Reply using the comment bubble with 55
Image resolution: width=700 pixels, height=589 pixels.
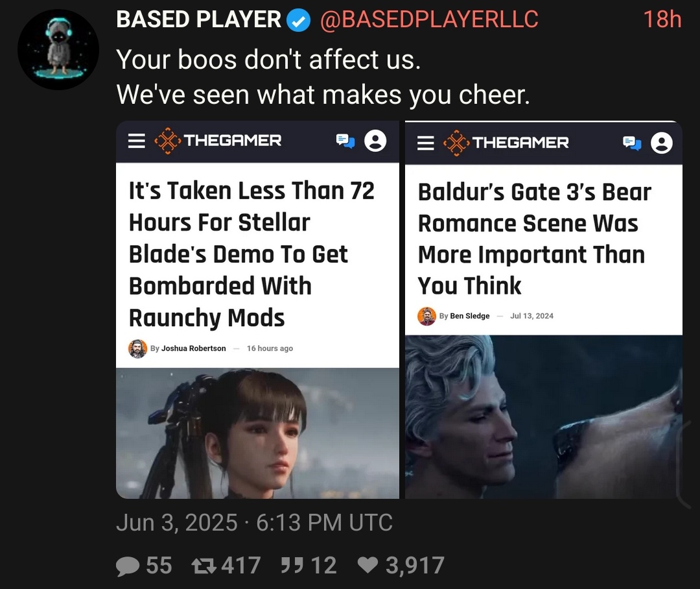pyautogui.click(x=144, y=565)
